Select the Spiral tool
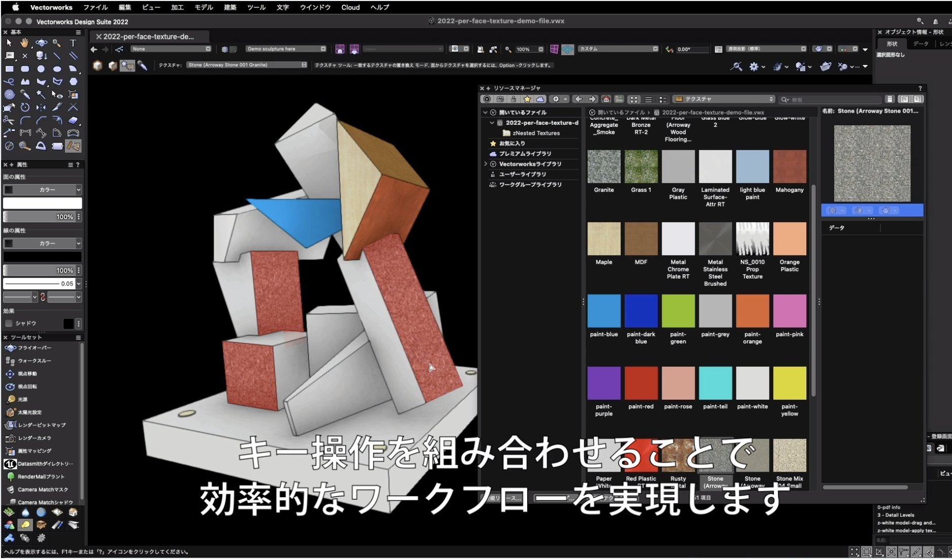Viewport: 952px width, 560px height. 9,94
